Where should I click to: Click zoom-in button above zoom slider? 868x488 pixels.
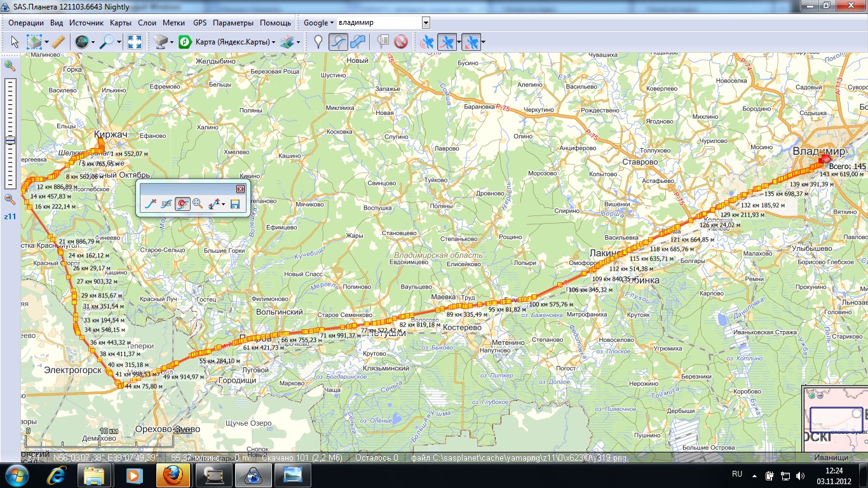pyautogui.click(x=10, y=65)
